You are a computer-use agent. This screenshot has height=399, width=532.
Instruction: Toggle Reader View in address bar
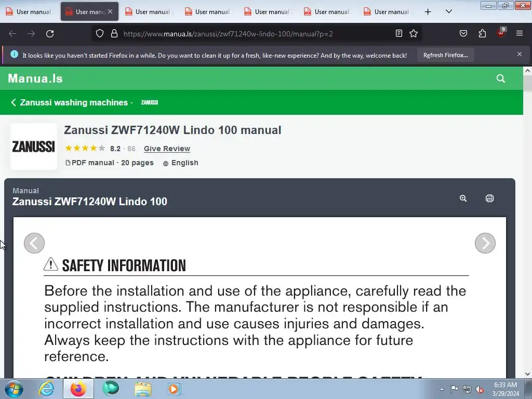pos(399,33)
